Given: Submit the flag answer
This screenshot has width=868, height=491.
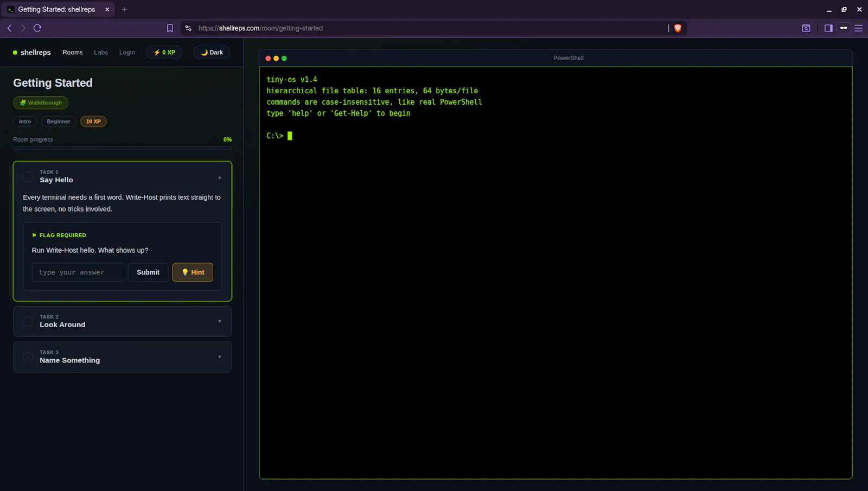Looking at the screenshot, I should tap(148, 272).
